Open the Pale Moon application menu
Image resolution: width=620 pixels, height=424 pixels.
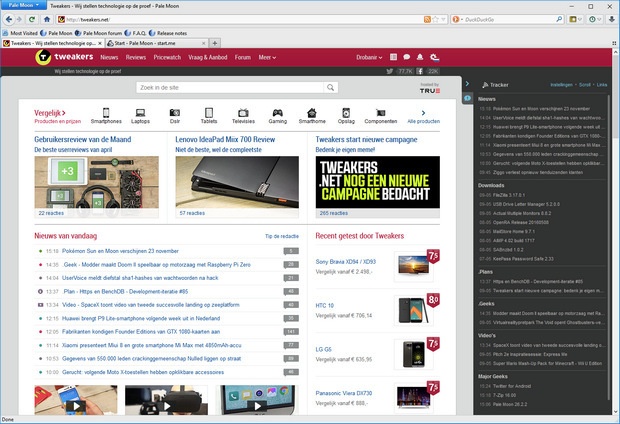(24, 5)
